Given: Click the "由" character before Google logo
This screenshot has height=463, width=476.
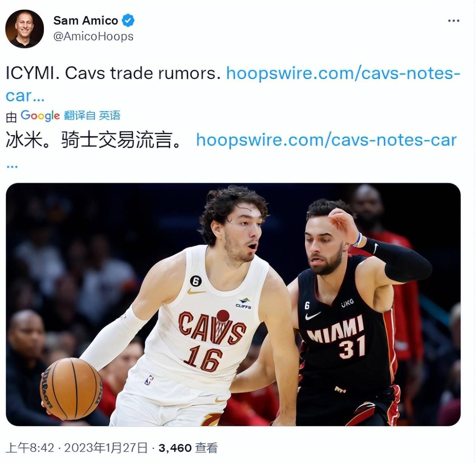Looking at the screenshot, I should pyautogui.click(x=12, y=116).
